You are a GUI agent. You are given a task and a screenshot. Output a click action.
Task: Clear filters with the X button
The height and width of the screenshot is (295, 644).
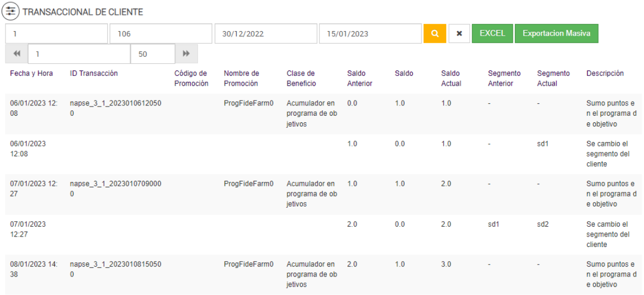click(x=459, y=33)
